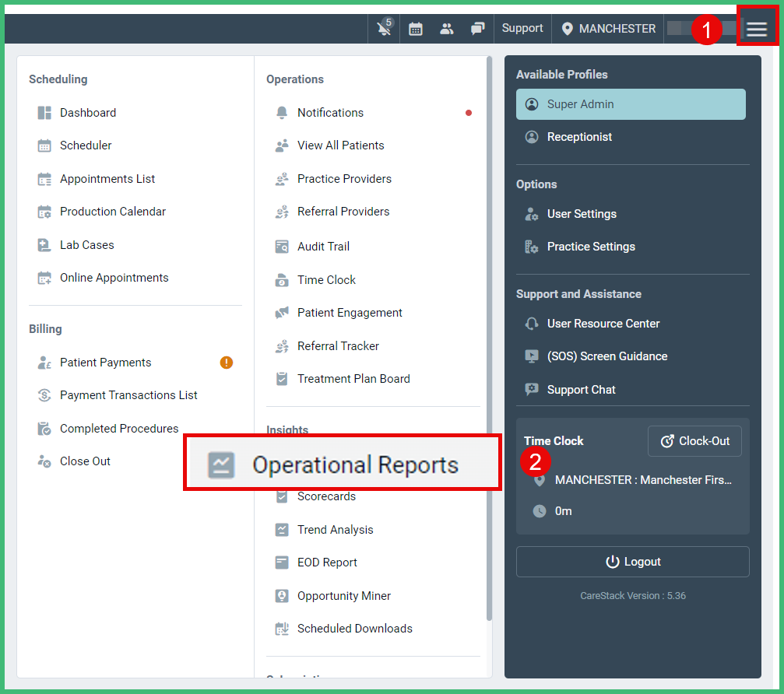Click the calendar icon in the top toolbar
The height and width of the screenshot is (694, 784).
415,29
